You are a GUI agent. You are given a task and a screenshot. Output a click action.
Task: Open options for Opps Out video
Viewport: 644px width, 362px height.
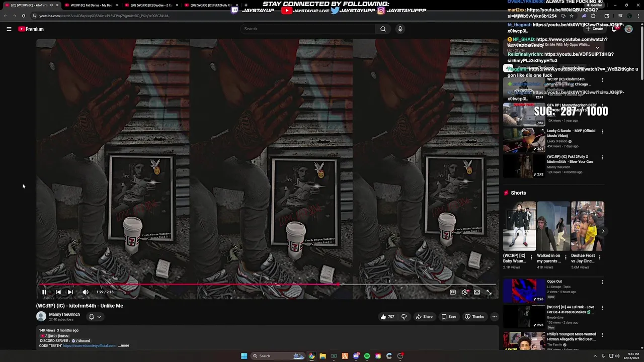602,282
